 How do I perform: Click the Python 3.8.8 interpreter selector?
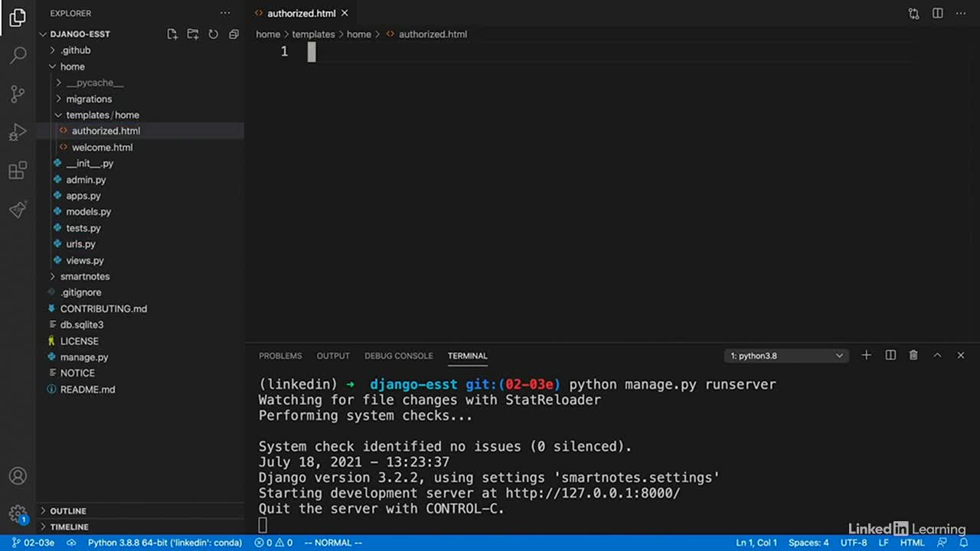[165, 543]
